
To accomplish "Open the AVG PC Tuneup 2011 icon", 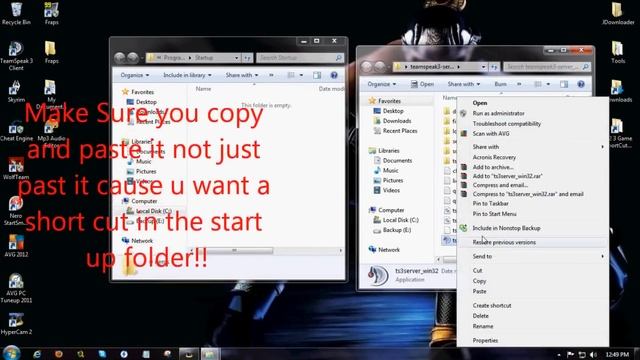I will coord(16,288).
